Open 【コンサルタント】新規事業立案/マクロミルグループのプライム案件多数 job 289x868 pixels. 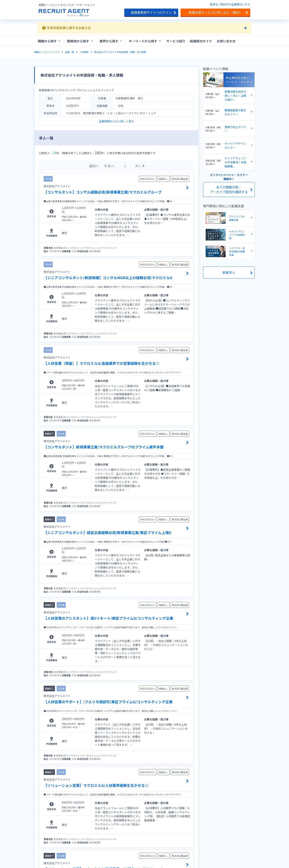104,447
